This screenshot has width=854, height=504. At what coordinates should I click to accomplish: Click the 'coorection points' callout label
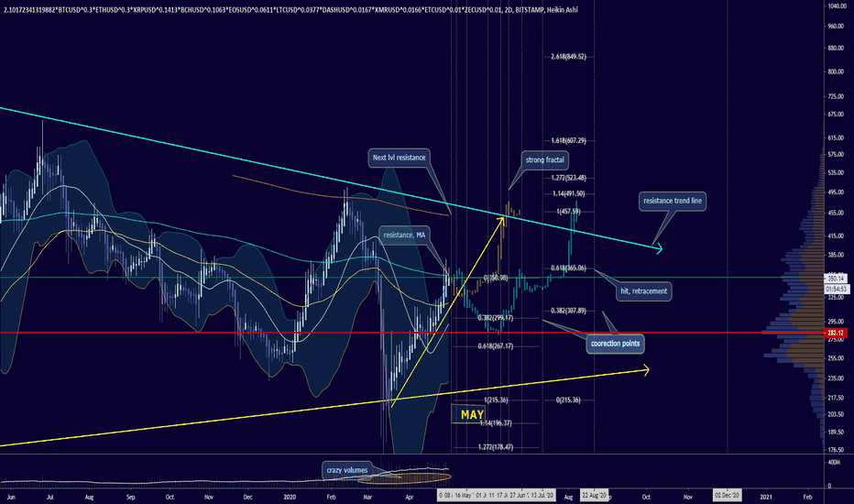[x=616, y=344]
